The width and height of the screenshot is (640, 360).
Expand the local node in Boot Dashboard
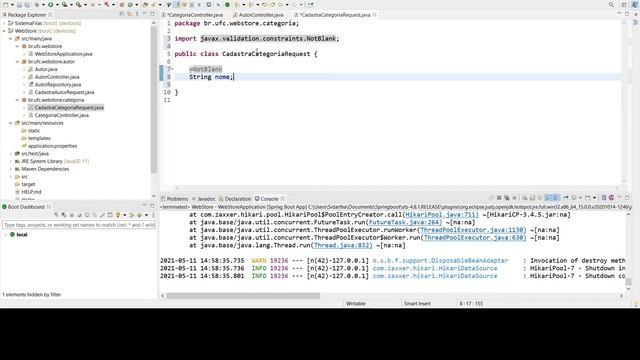coord(5,235)
